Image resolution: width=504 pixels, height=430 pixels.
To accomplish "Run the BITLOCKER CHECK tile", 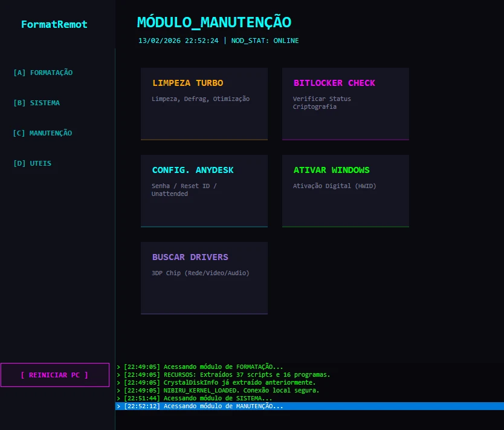I will pyautogui.click(x=345, y=103).
